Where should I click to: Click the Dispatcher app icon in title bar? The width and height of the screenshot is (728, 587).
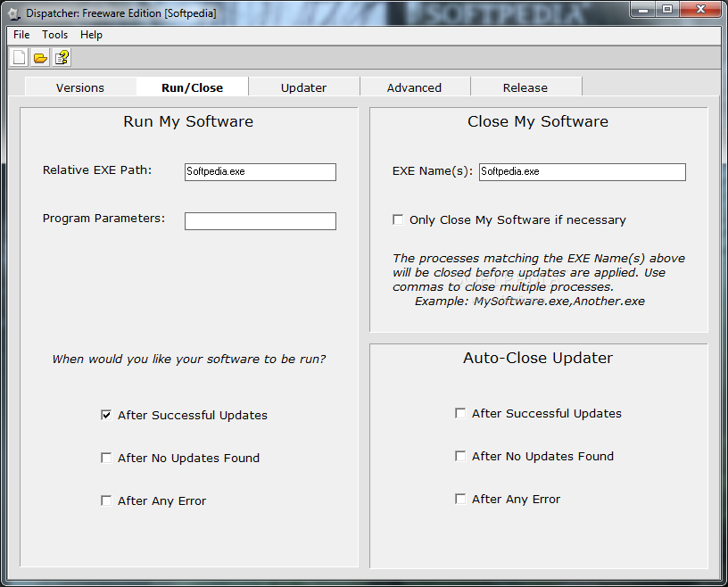tap(14, 13)
